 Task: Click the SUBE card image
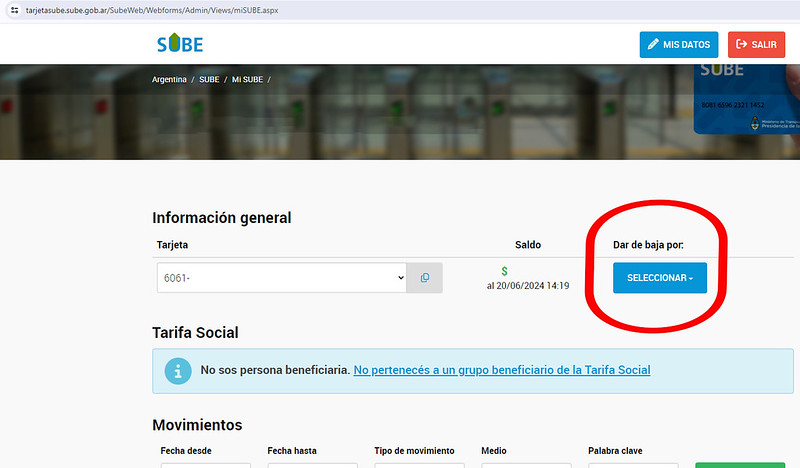(746, 100)
